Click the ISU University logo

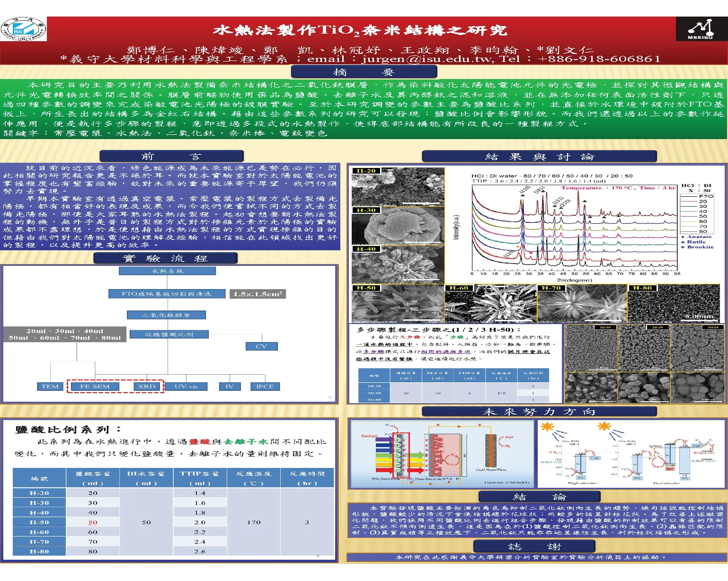tap(24, 29)
